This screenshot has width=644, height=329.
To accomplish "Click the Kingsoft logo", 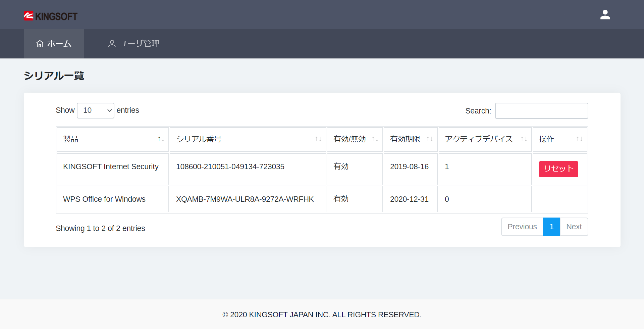I will [51, 16].
